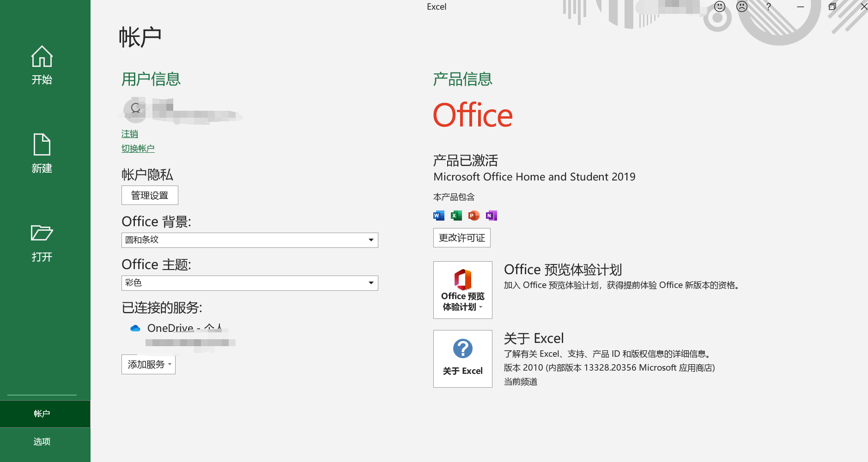
Task: Select 新建 to create a workbook
Action: point(42,154)
